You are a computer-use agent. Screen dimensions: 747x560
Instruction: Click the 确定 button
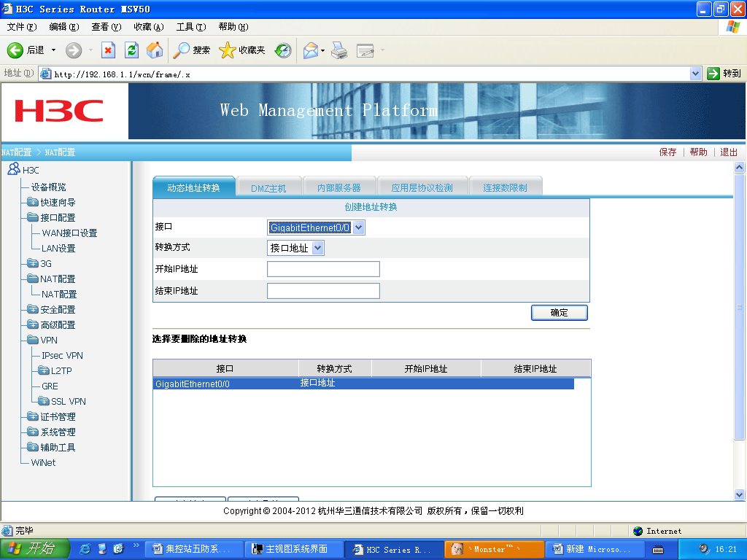coord(559,313)
